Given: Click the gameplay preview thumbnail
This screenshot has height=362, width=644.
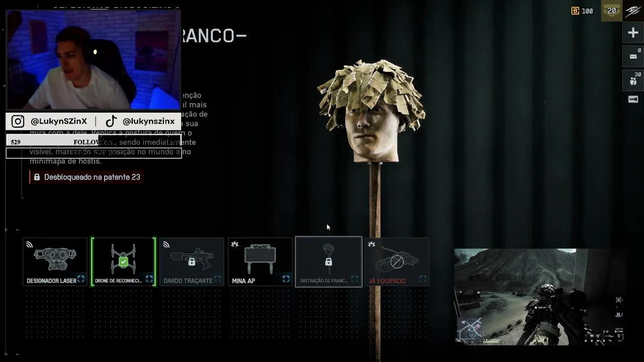Looking at the screenshot, I should click(x=539, y=297).
